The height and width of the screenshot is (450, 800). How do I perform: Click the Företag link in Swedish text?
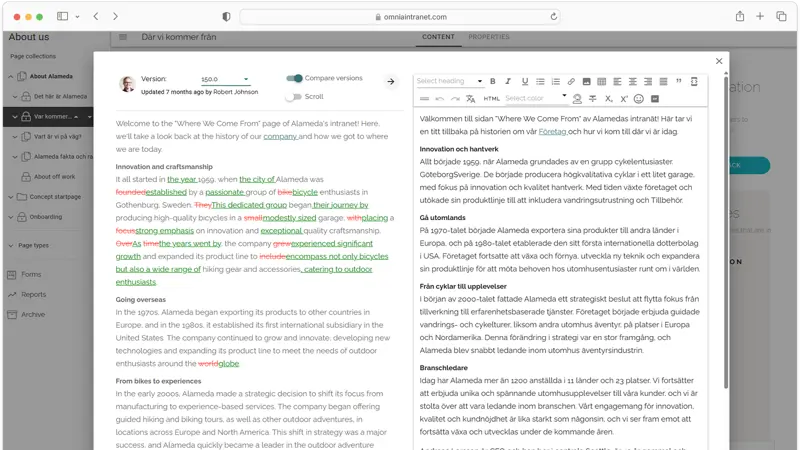553,132
